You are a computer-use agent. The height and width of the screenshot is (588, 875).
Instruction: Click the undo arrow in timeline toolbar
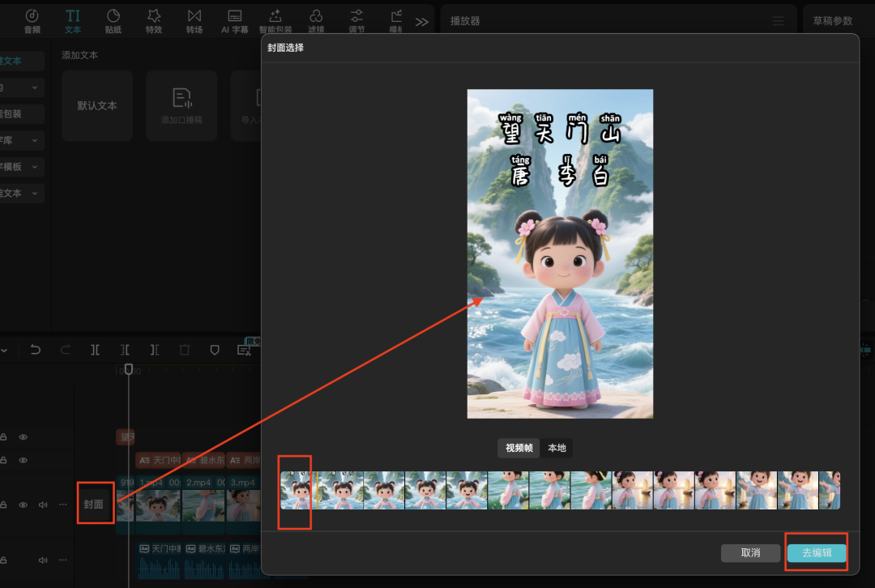click(35, 350)
